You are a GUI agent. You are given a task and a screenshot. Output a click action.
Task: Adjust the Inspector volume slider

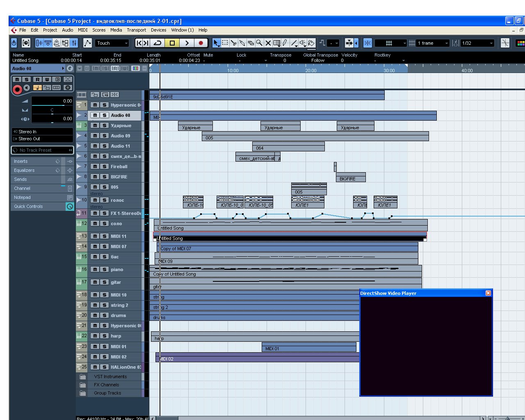tap(52, 105)
